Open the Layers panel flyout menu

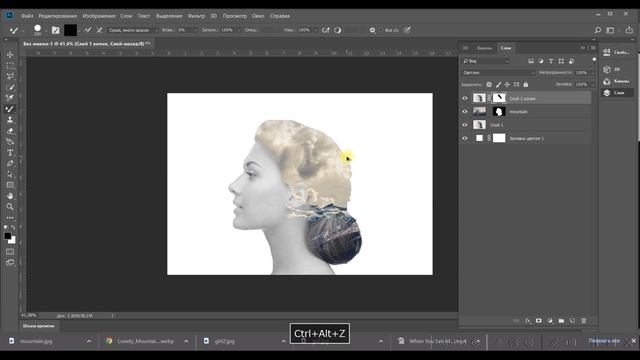593,48
